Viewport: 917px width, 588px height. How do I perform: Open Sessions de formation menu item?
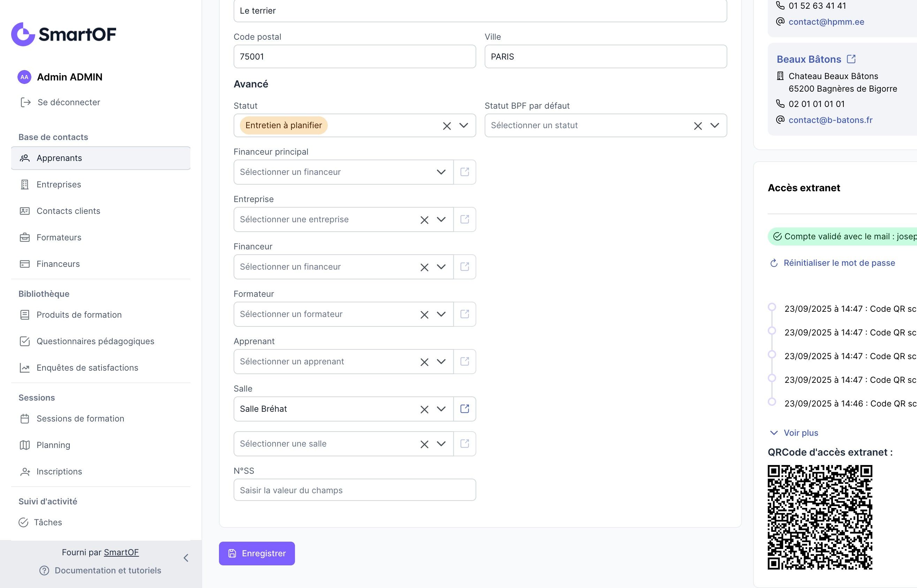(x=80, y=418)
